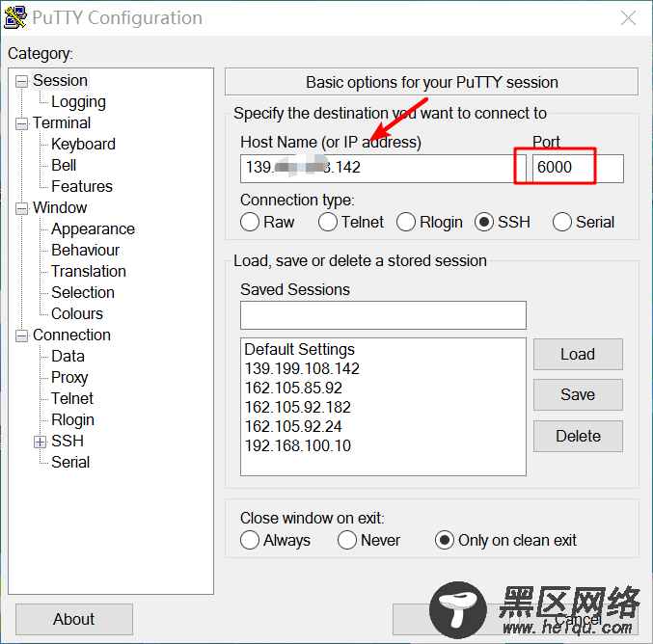Screen dimensions: 653x644
Task: Open the Proxy settings category
Action: (69, 378)
